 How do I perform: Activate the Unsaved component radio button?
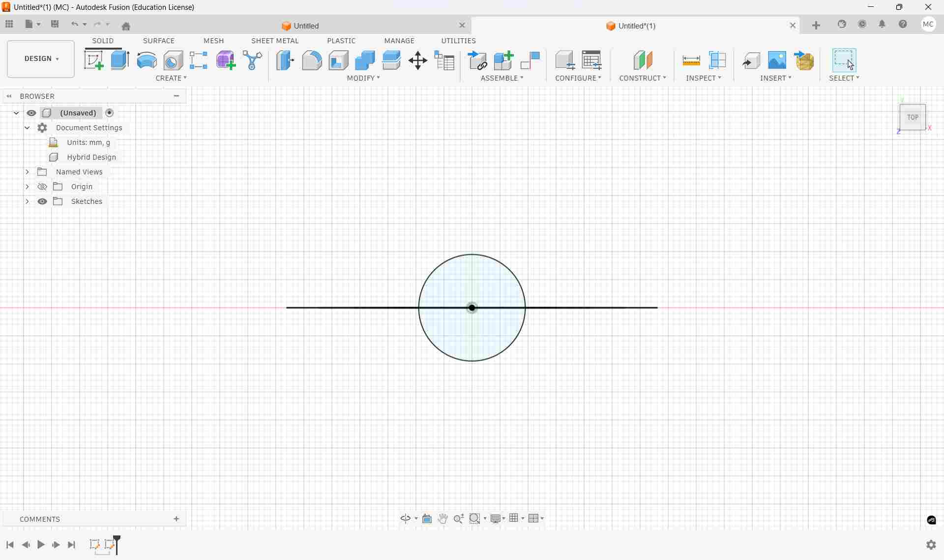point(110,113)
